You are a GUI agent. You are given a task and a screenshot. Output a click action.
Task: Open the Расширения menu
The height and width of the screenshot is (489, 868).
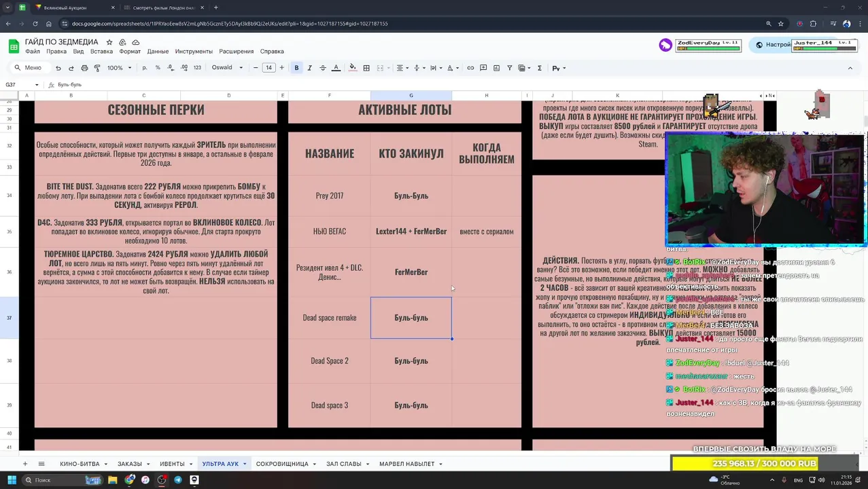pyautogui.click(x=237, y=52)
